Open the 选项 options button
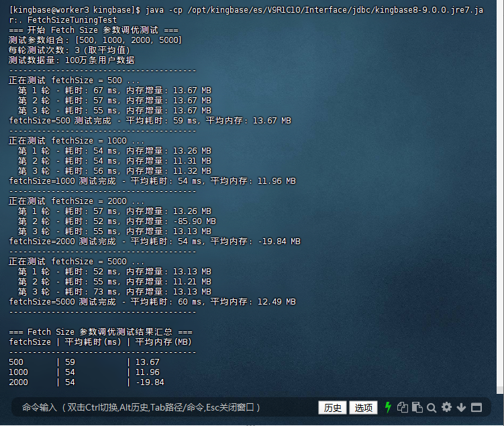The width and height of the screenshot is (504, 426). click(x=363, y=408)
